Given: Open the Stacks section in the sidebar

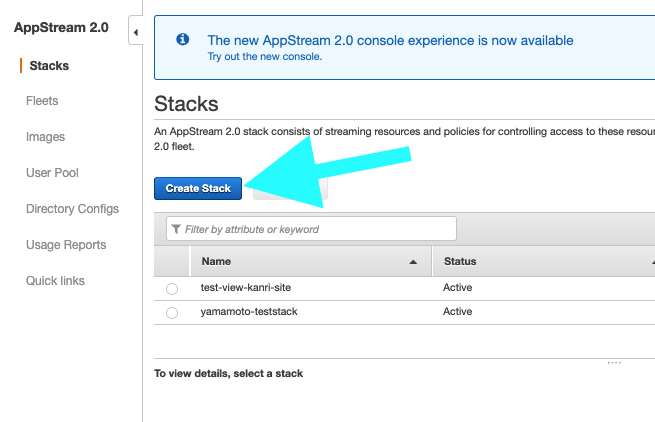Looking at the screenshot, I should tap(49, 66).
